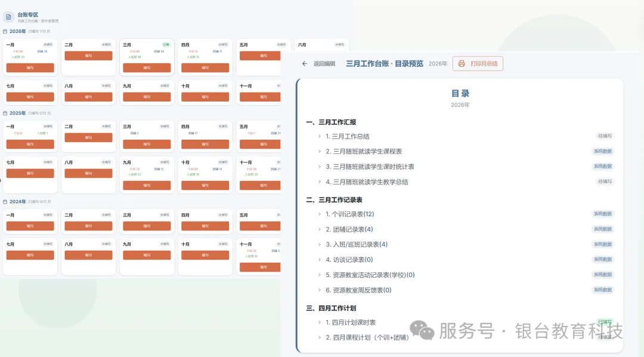This screenshot has height=357, width=644.
Task: Click the 系统数据 tag of 1. 个训记录表(12)
Action: [602, 214]
